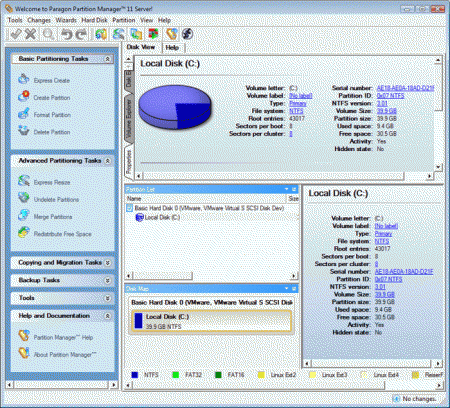Select the Format Partition icon
The width and height of the screenshot is (450, 408).
[x=24, y=114]
